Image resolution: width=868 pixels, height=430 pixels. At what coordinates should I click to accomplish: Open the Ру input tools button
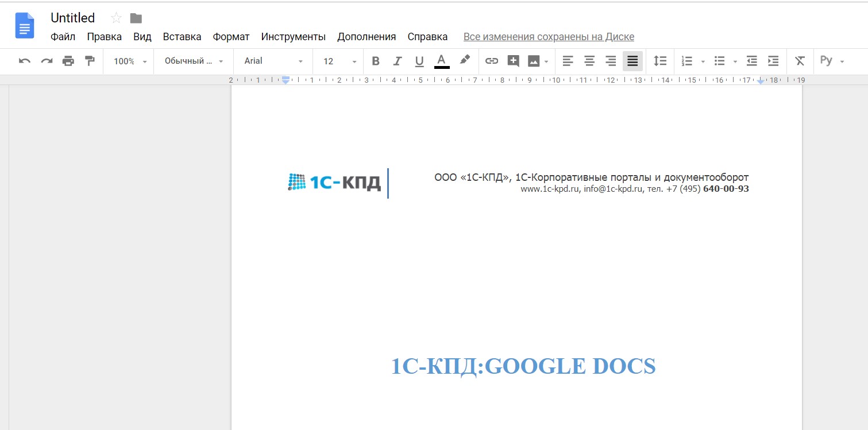click(x=826, y=61)
